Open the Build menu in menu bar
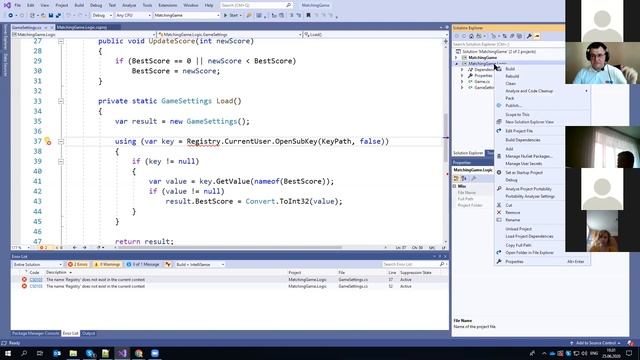This screenshot has height=360, width=640. [79, 5]
